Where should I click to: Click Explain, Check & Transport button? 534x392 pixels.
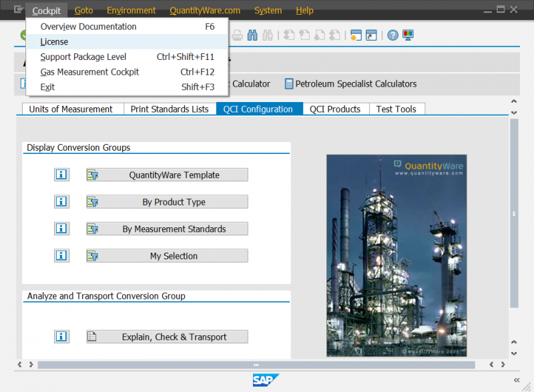click(x=168, y=337)
